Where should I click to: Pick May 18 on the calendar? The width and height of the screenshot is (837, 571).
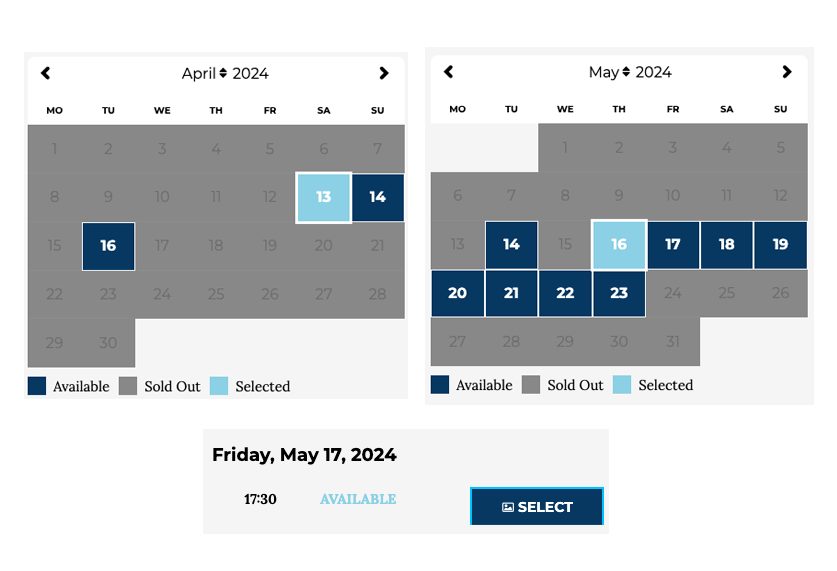pyautogui.click(x=727, y=244)
